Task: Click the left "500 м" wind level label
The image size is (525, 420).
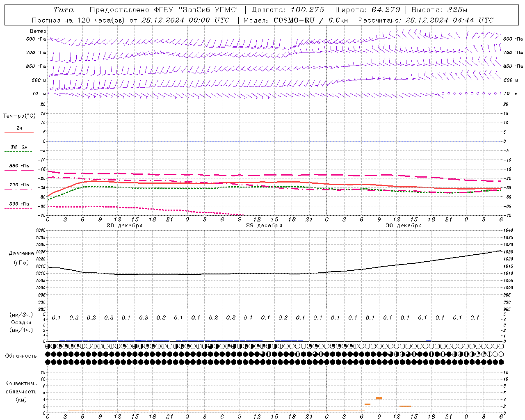Action: (39, 80)
